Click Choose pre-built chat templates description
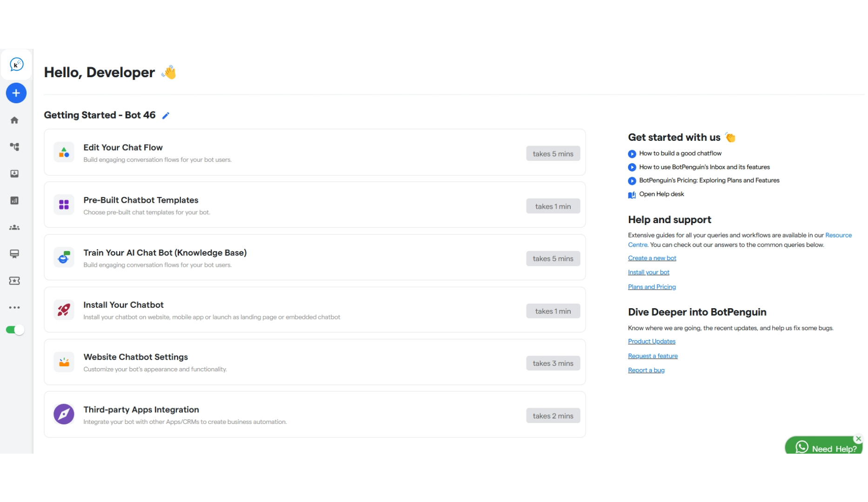868x502 pixels. point(147,212)
